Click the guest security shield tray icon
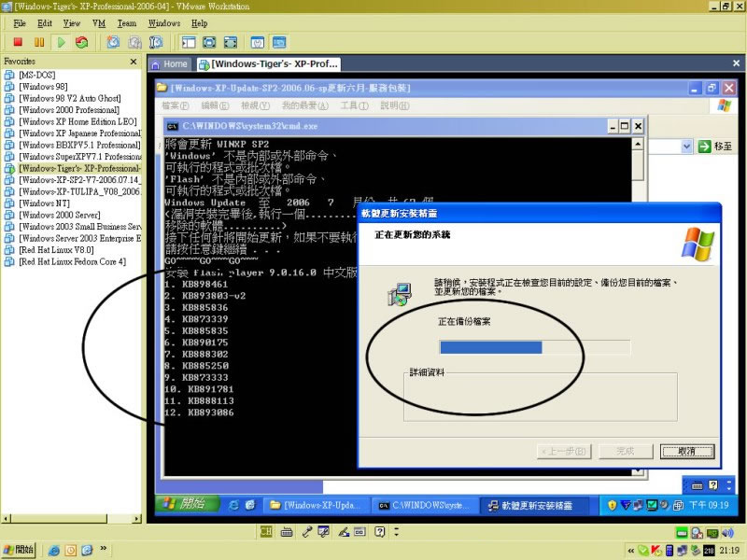Image resolution: width=747 pixels, height=560 pixels. click(612, 505)
